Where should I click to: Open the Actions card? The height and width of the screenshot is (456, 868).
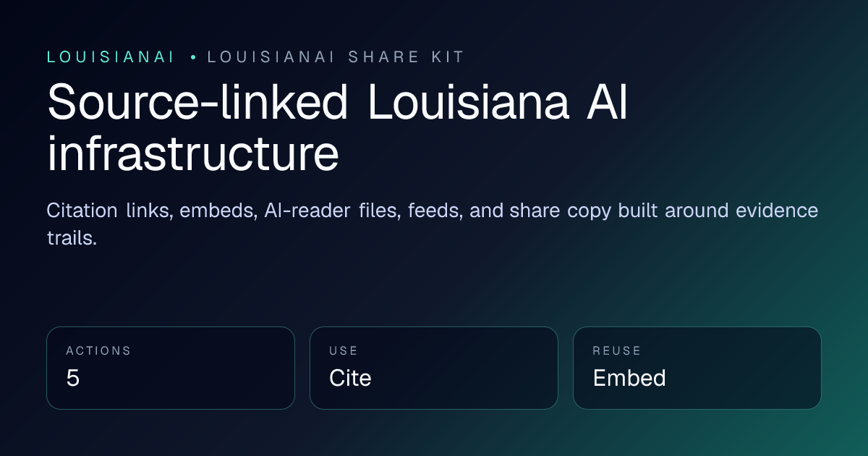coord(171,368)
